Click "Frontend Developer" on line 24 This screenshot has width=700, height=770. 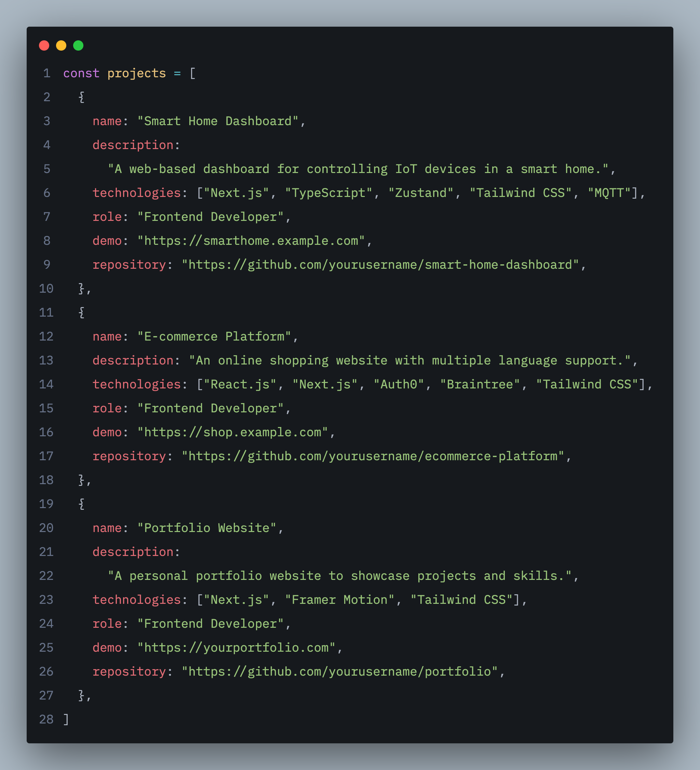[211, 624]
